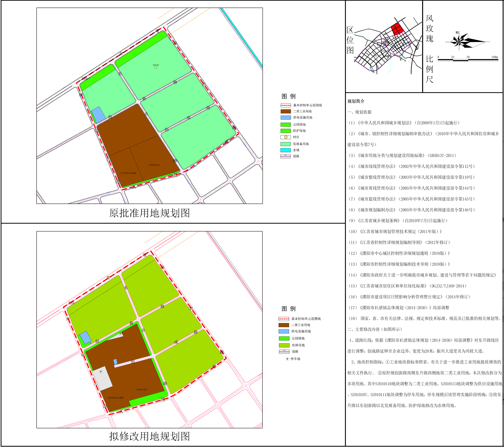Image resolution: width=504 pixels, height=448 pixels.
Task: Click the 图例 heading of the revised plan legend
Action: [289, 309]
